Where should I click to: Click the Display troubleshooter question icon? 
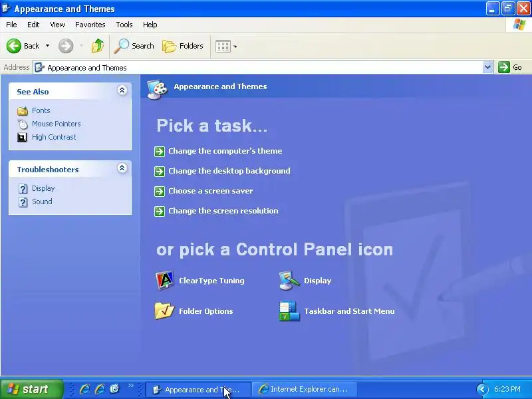click(x=23, y=189)
